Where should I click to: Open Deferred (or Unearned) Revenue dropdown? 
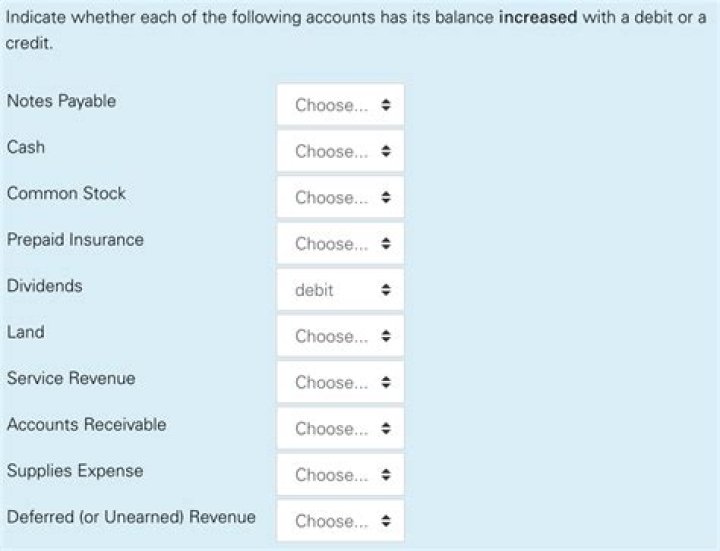[x=340, y=520]
